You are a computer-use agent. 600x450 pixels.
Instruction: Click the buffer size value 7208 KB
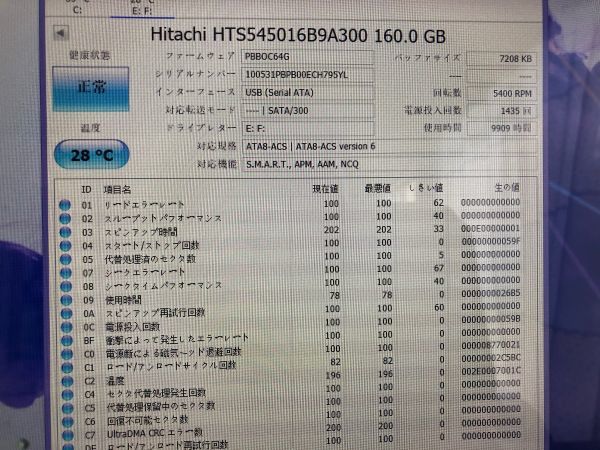pyautogui.click(x=501, y=59)
